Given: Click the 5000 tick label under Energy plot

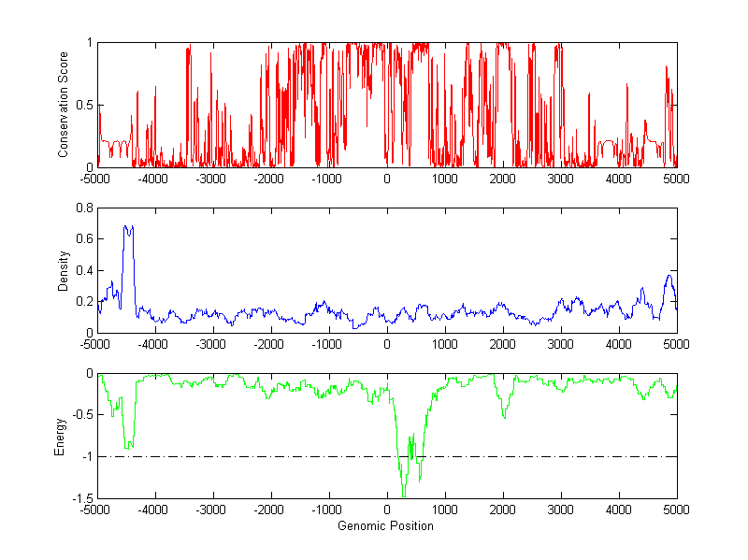Looking at the screenshot, I should [x=676, y=510].
